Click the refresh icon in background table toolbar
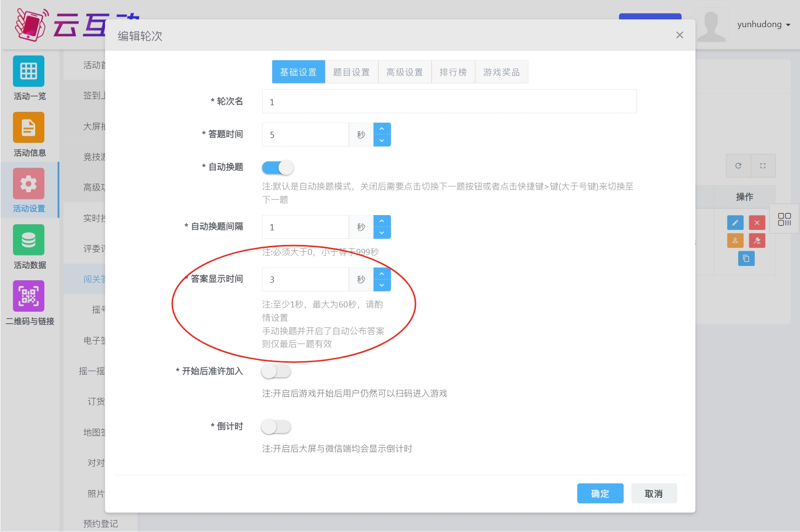Viewport: 800px width, 532px height. tap(738, 166)
